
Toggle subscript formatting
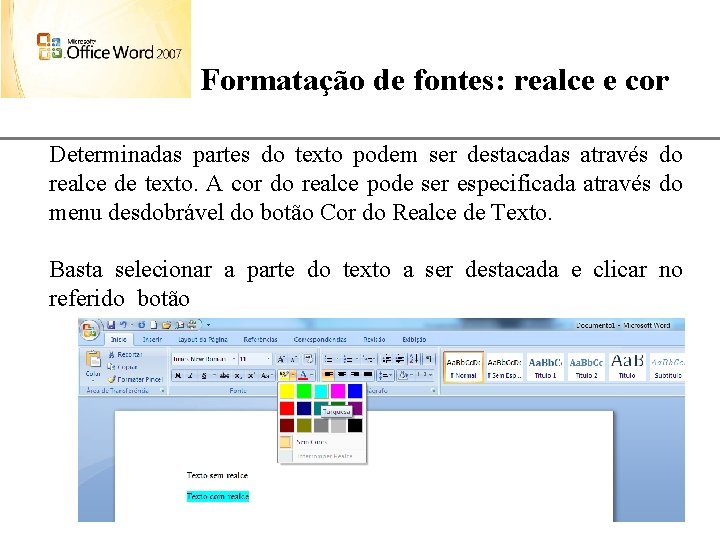coord(238,376)
